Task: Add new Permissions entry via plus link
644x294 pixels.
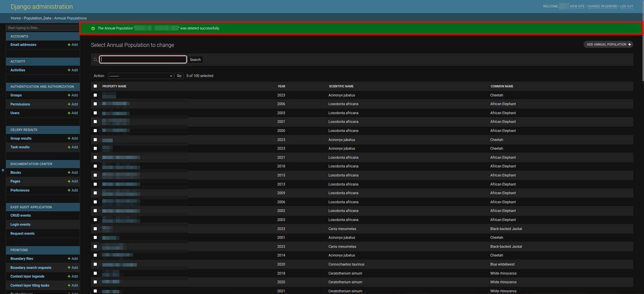Action: coord(73,104)
